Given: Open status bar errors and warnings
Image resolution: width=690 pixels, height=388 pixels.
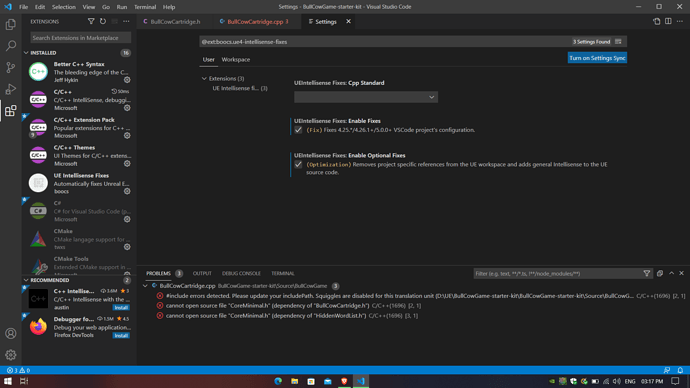Looking at the screenshot, I should 18,370.
